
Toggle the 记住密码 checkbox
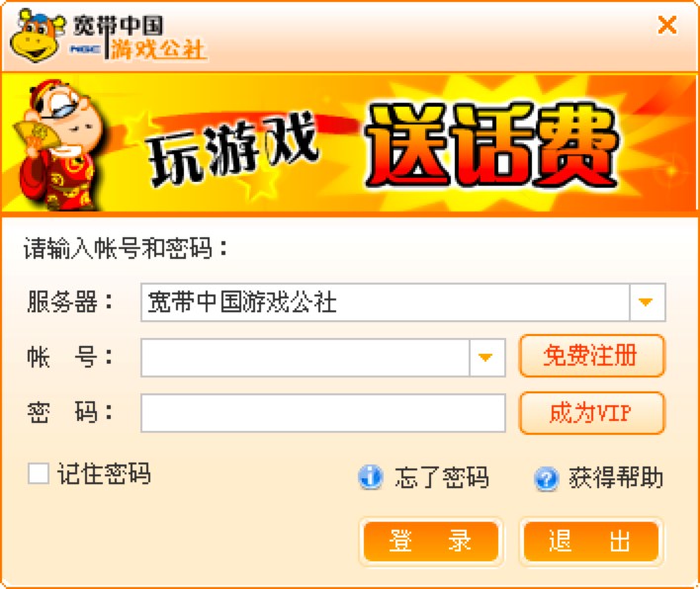(x=39, y=473)
